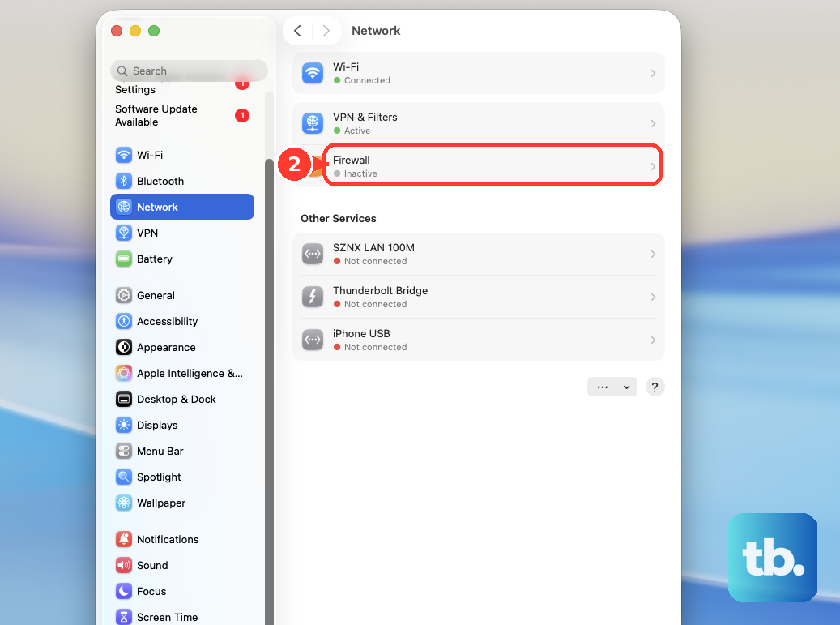Open the Thunderbolt Bridge row chevron
Screen dimensions: 840x625
[x=653, y=297]
